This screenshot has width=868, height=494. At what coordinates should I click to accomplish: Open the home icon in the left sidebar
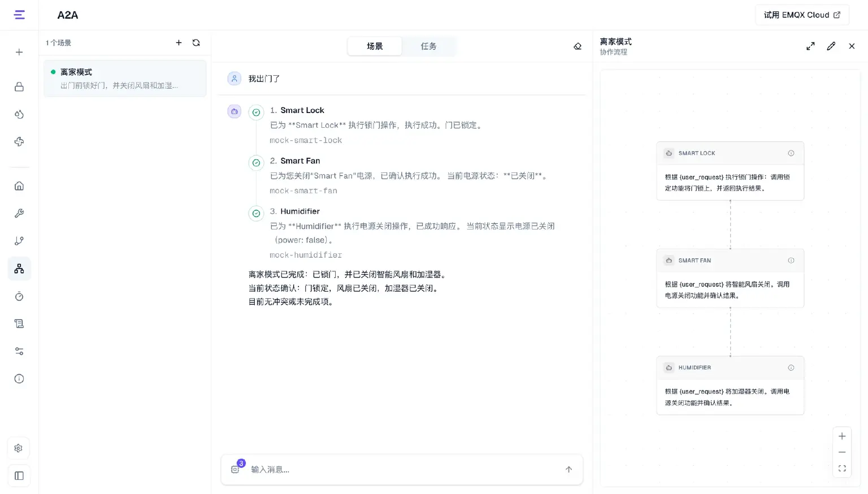19,186
